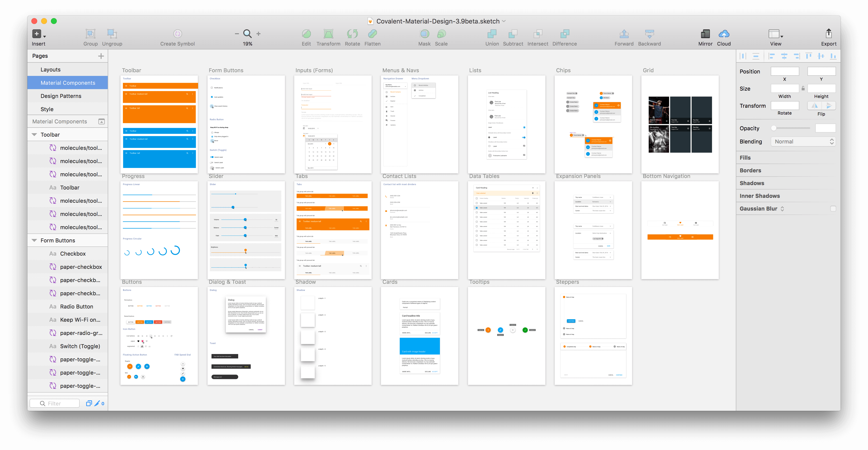868x450 pixels.
Task: Apply the Union boolean operation
Action: [x=492, y=36]
